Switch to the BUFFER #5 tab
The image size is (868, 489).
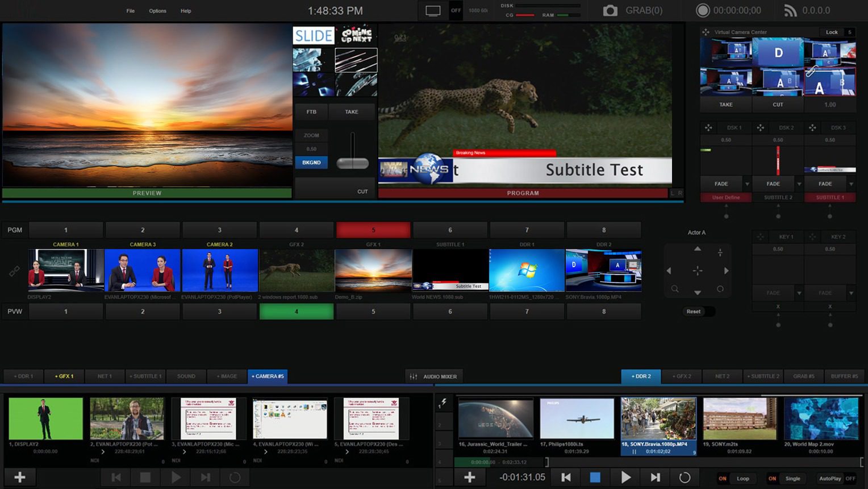[x=844, y=376]
